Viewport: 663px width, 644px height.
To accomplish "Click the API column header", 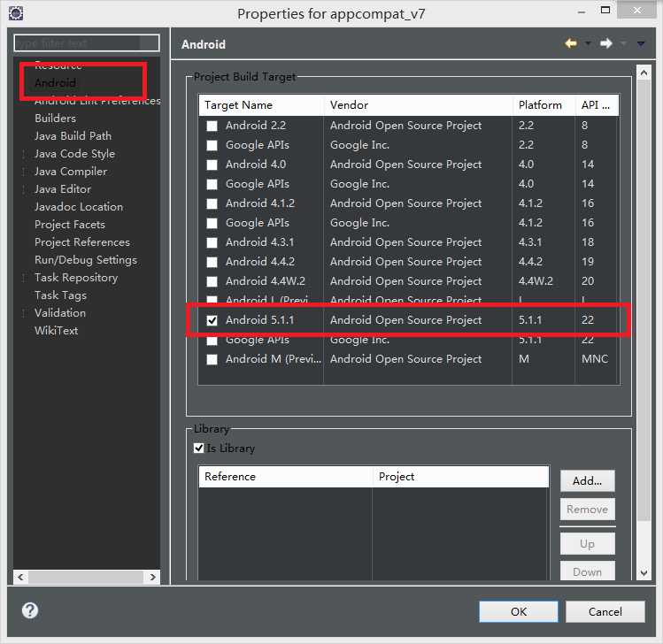I will pyautogui.click(x=597, y=105).
